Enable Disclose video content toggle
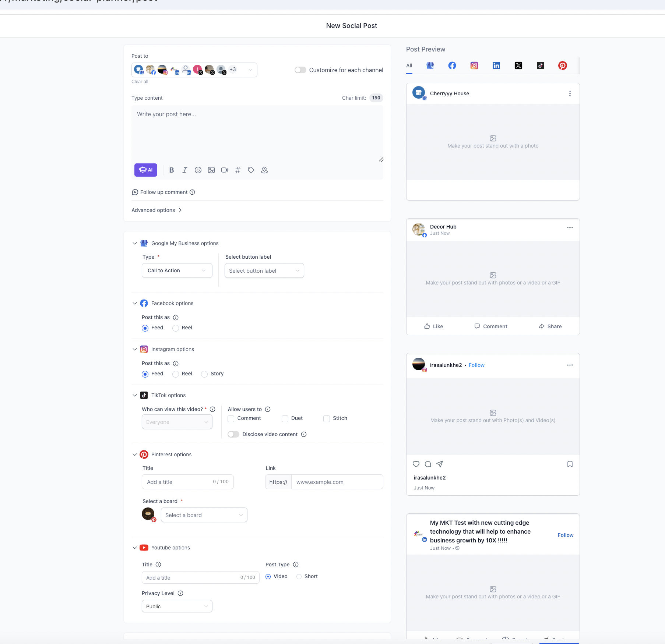Image resolution: width=665 pixels, height=644 pixels. point(233,434)
